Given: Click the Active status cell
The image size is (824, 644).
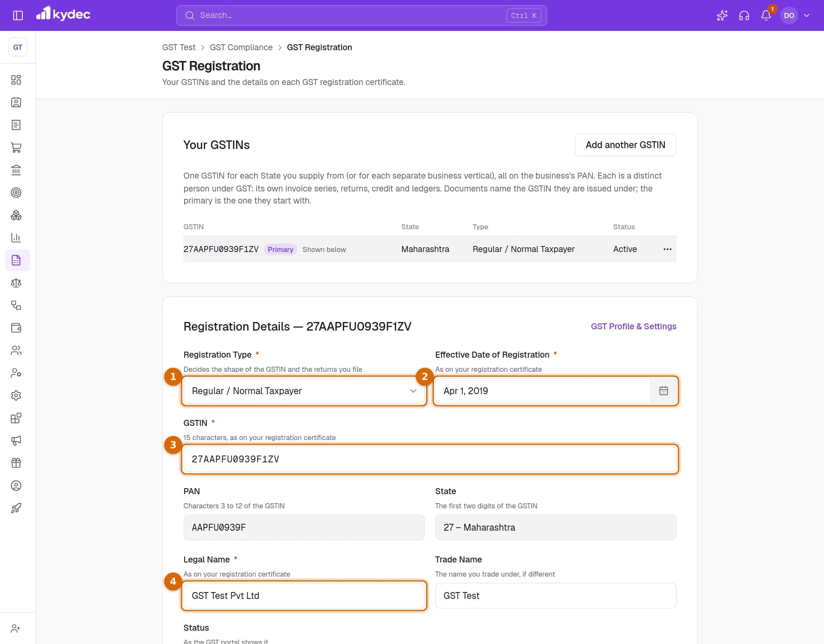Looking at the screenshot, I should tap(625, 249).
